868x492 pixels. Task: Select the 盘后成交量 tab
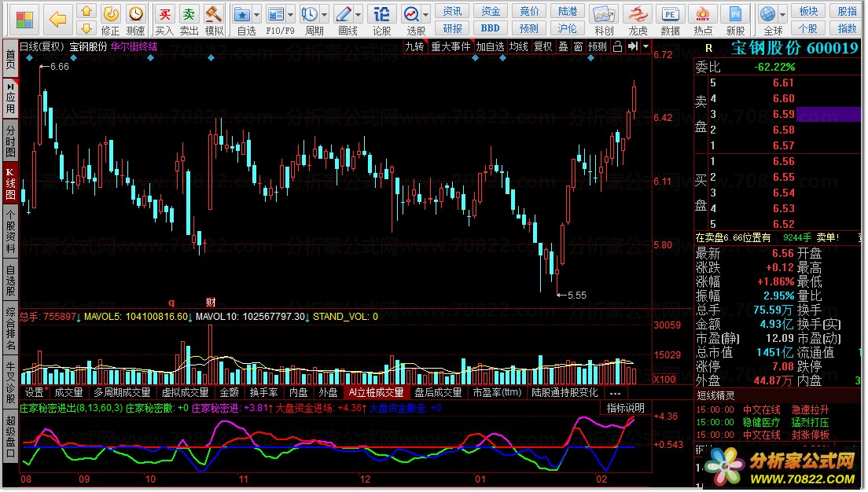click(438, 392)
